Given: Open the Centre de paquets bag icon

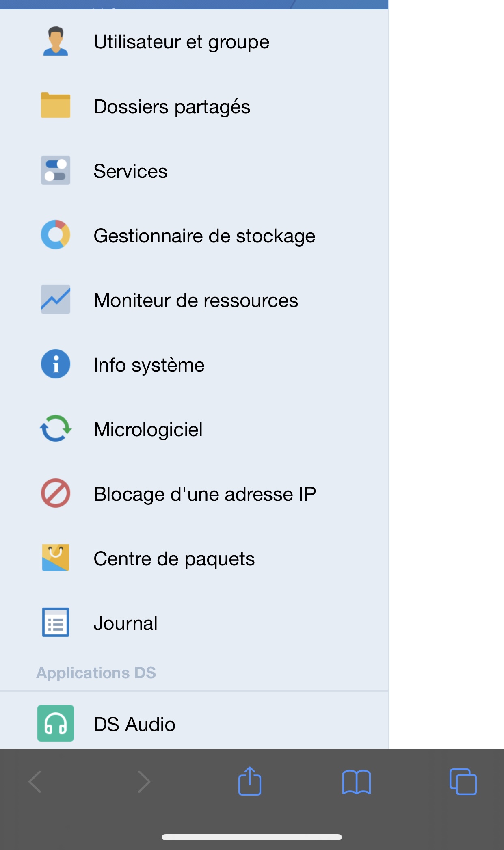Looking at the screenshot, I should click(56, 558).
